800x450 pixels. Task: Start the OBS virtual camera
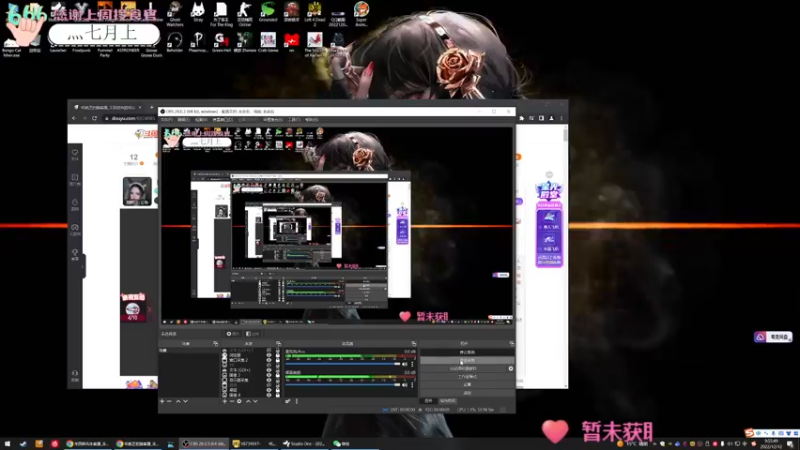click(x=463, y=368)
